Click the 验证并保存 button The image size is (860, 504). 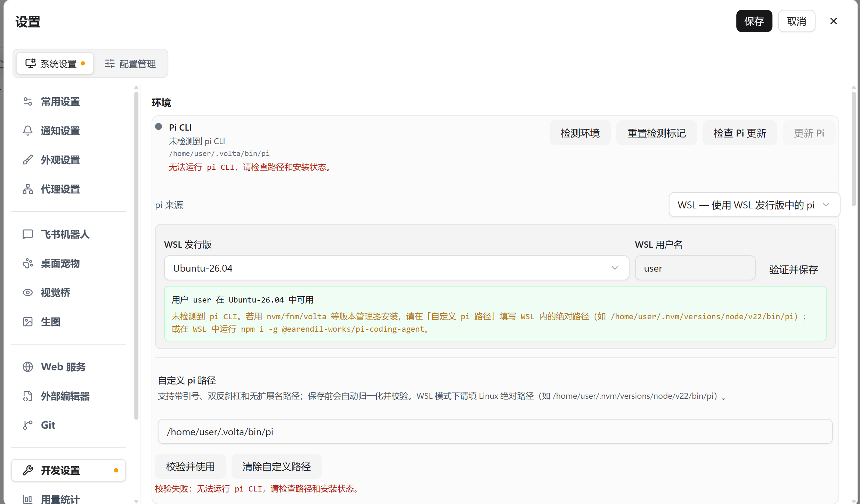click(794, 270)
